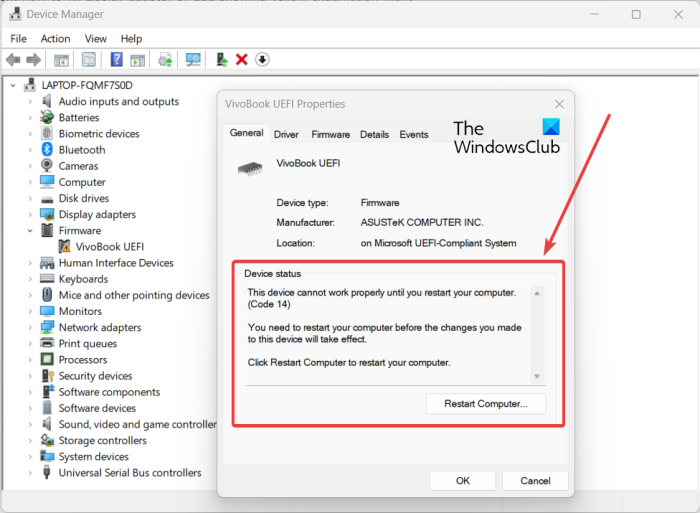The height and width of the screenshot is (513, 700).
Task: Click the Security devices key icon
Action: point(47,375)
